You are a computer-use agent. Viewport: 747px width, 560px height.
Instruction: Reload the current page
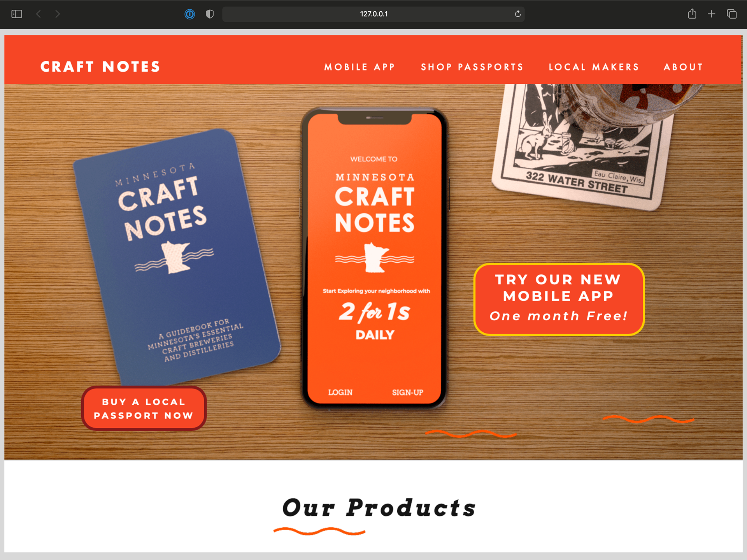pyautogui.click(x=517, y=14)
